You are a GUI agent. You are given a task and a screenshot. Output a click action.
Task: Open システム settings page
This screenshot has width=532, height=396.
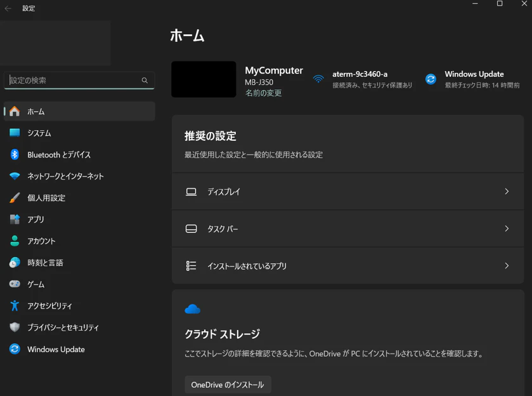tap(79, 133)
